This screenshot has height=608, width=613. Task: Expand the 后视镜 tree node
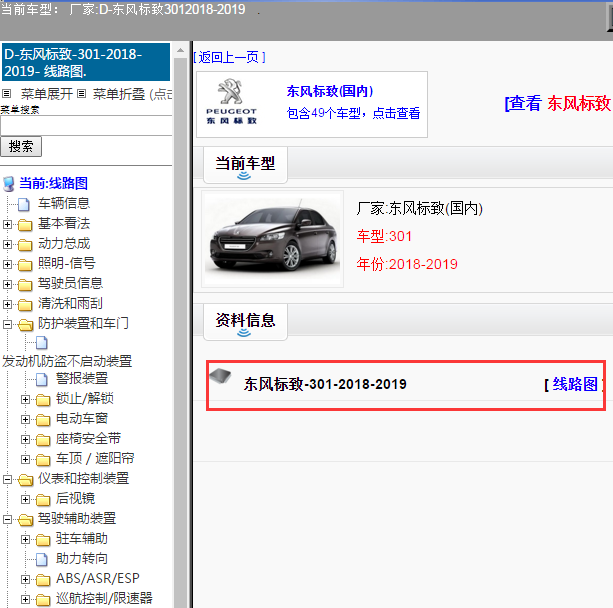coord(25,499)
